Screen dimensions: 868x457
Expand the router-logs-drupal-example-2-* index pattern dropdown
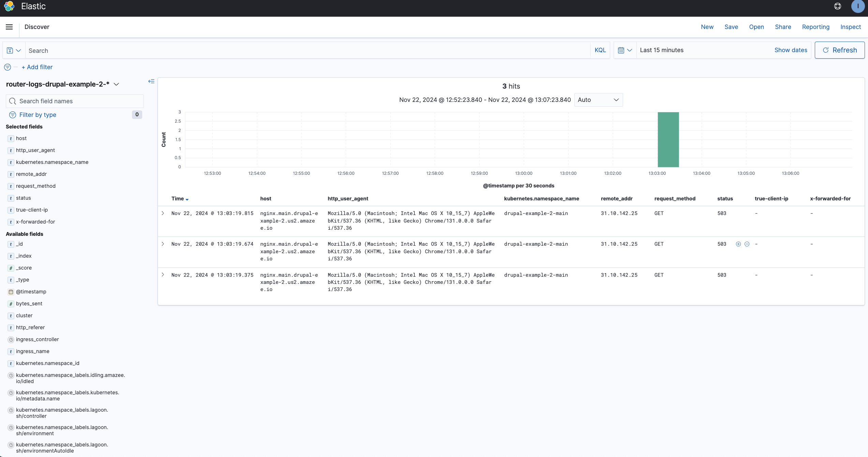click(117, 84)
